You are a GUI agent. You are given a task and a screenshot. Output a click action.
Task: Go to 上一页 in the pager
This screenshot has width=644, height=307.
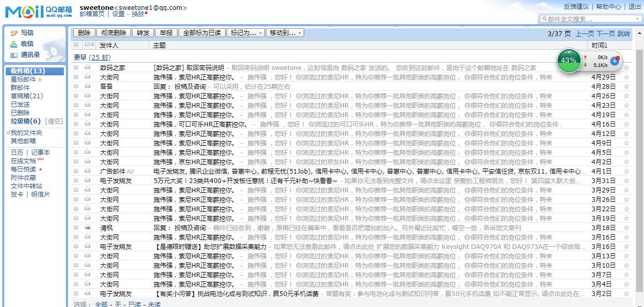click(585, 33)
